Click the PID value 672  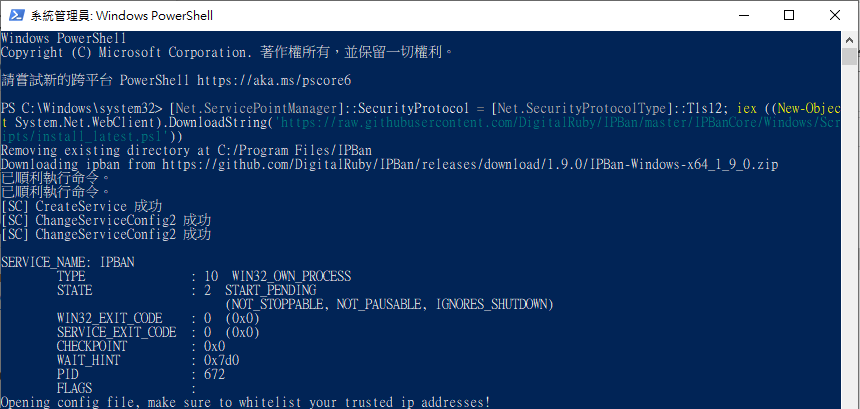tap(214, 374)
